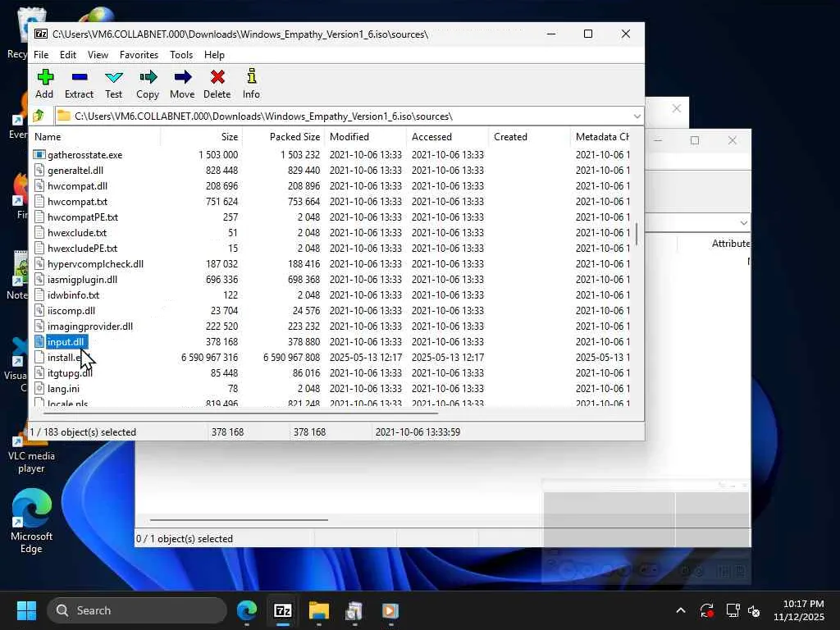Open the View menu
Viewport: 840px width, 630px height.
(x=98, y=55)
